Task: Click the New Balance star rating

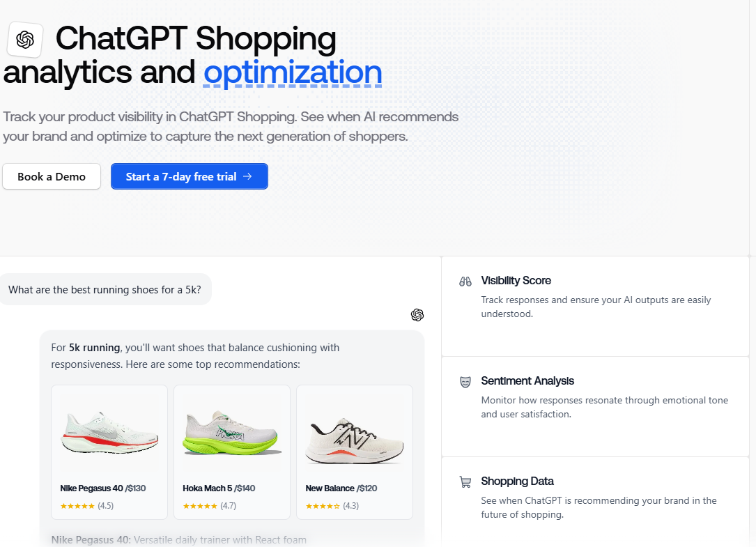Action: click(323, 506)
